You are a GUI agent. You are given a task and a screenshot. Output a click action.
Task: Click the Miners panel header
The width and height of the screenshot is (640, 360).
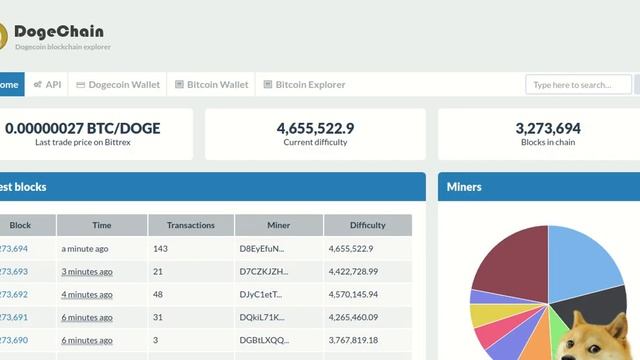pos(539,187)
